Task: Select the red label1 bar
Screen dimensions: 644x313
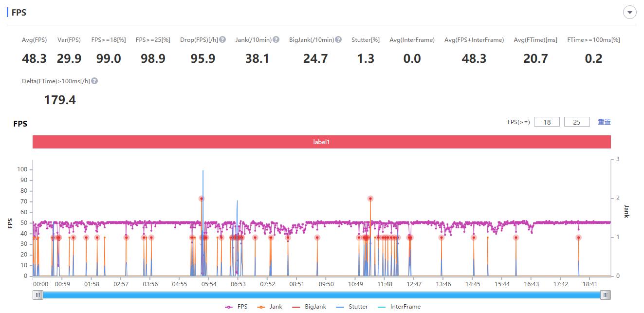Action: [x=321, y=142]
